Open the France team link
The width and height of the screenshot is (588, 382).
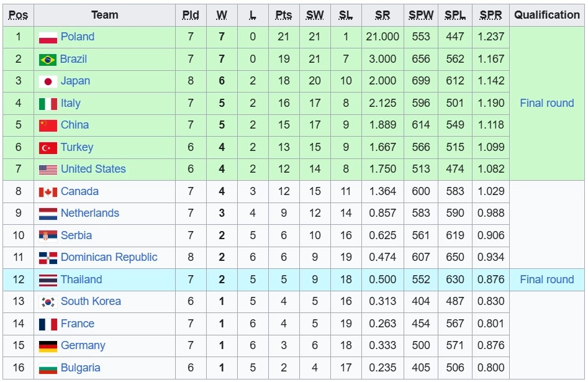pyautogui.click(x=77, y=324)
